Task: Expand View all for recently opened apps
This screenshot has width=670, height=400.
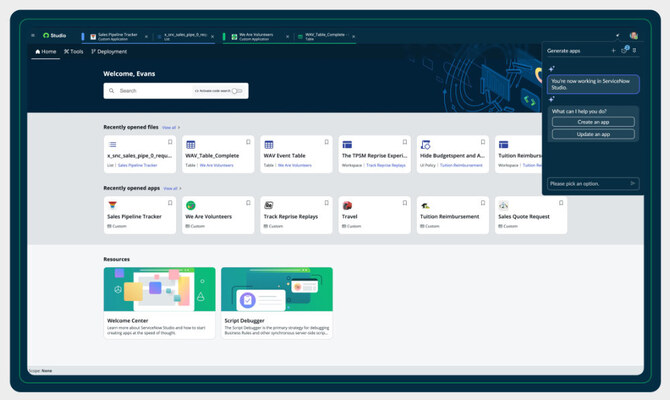Action: point(171,188)
